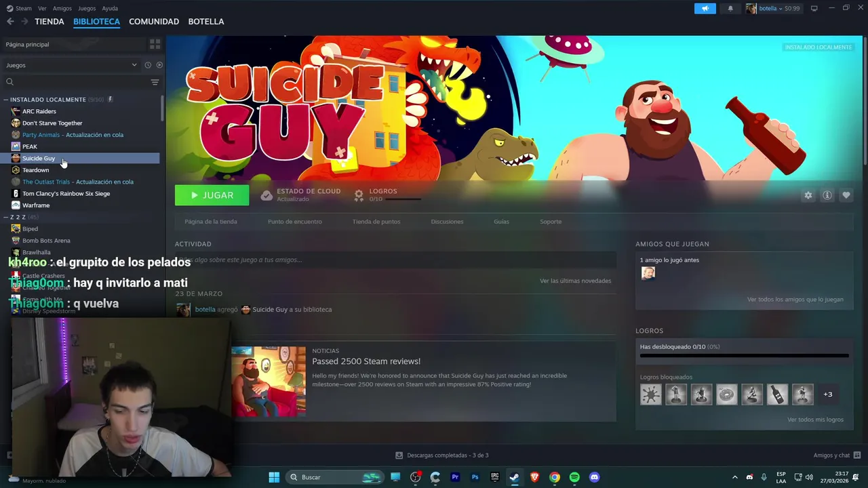This screenshot has height=488, width=868.
Task: Open Photoshop from the taskbar
Action: tap(475, 477)
